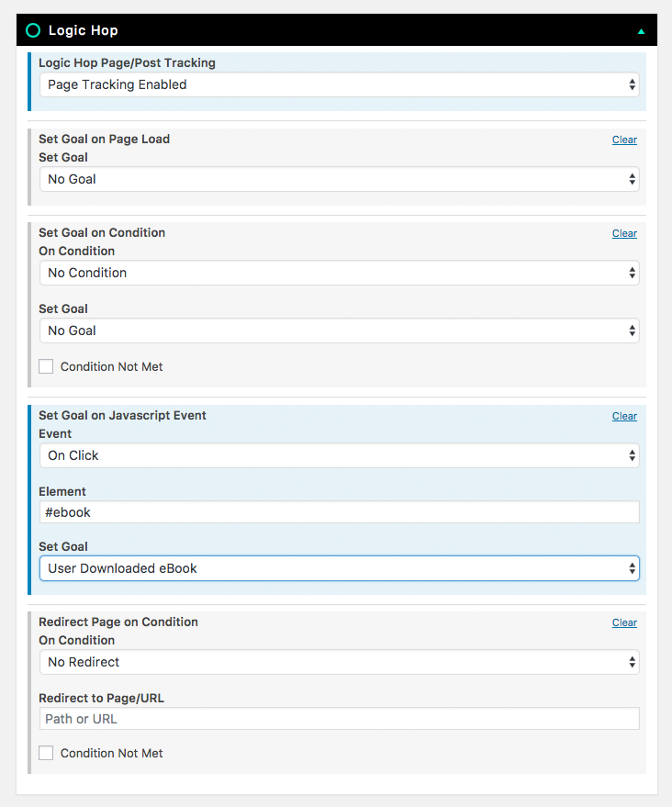Viewport: 672px width, 807px height.
Task: Click the Logic Hop panel title text
Action: pos(84,30)
